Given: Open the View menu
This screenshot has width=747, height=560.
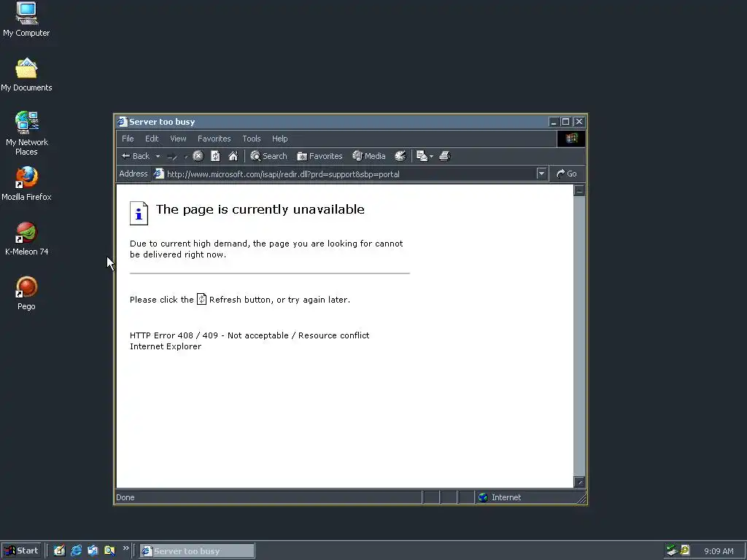Looking at the screenshot, I should tap(178, 139).
